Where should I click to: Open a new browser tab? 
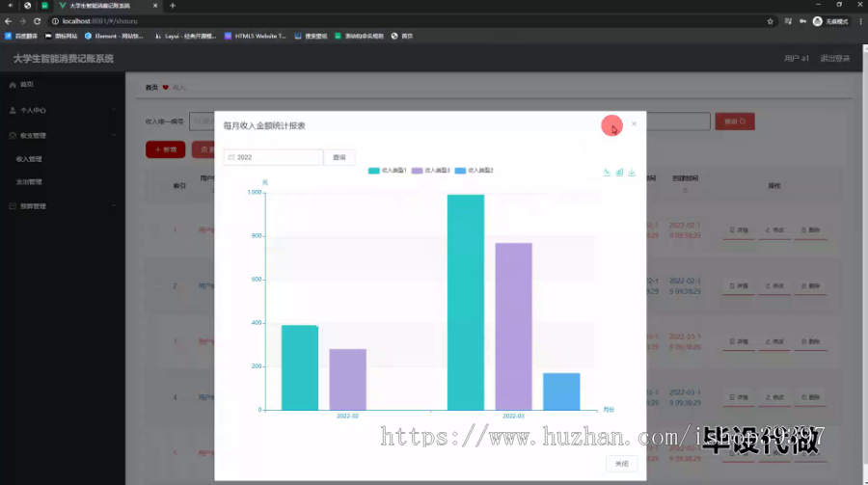click(x=173, y=6)
